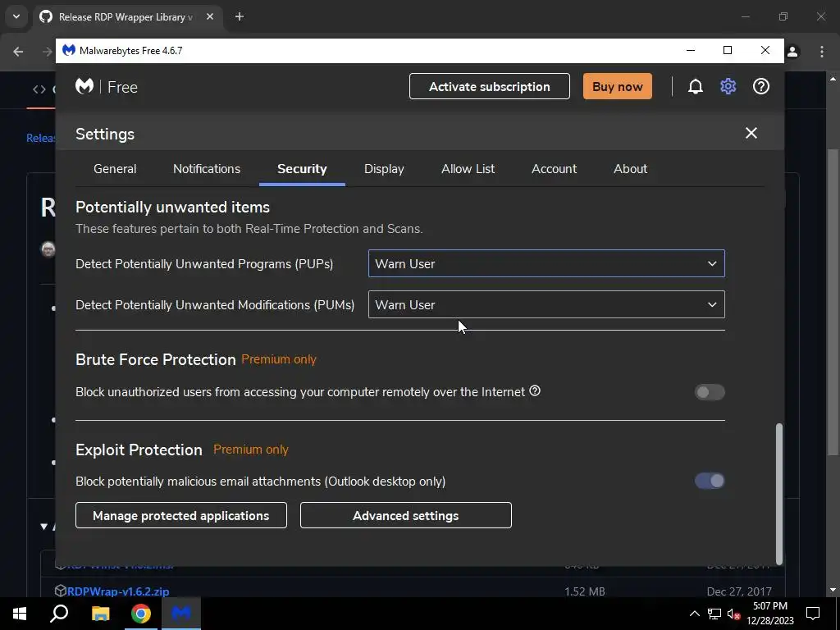Viewport: 840px width, 630px height.
Task: Click the info icon beside Brute Force description
Action: (x=535, y=391)
